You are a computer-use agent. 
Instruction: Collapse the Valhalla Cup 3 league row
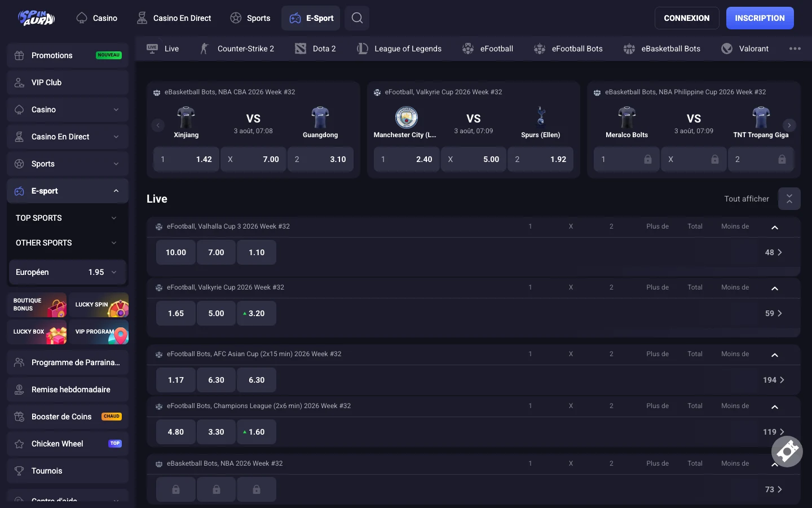click(775, 227)
